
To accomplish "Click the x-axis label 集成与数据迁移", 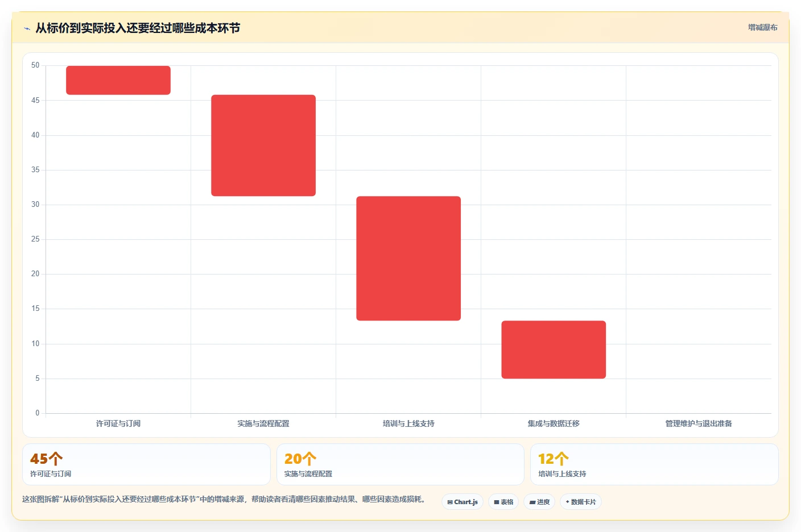I will point(554,423).
